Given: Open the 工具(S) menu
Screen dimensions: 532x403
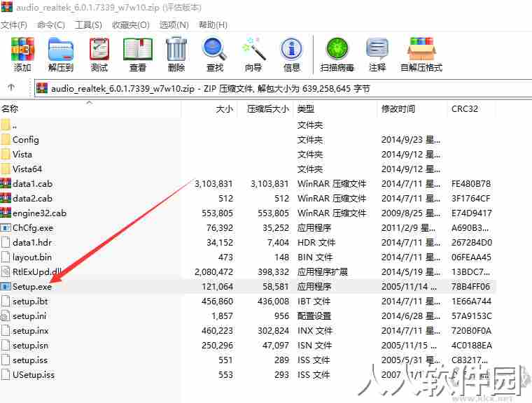Looking at the screenshot, I should pos(88,24).
